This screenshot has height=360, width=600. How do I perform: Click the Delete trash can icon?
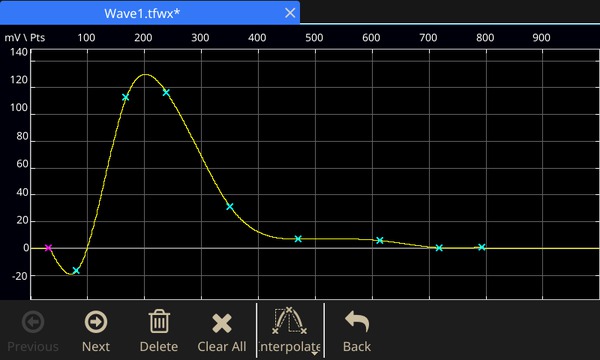tap(159, 321)
